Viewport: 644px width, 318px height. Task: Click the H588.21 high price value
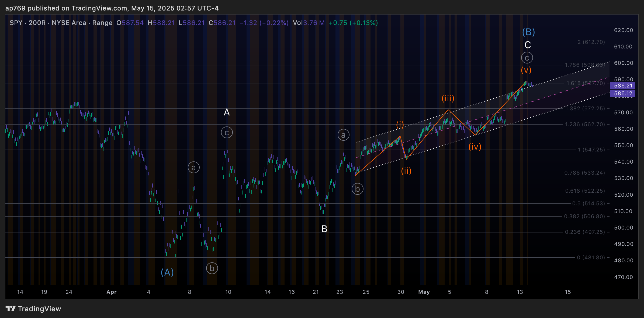click(161, 23)
